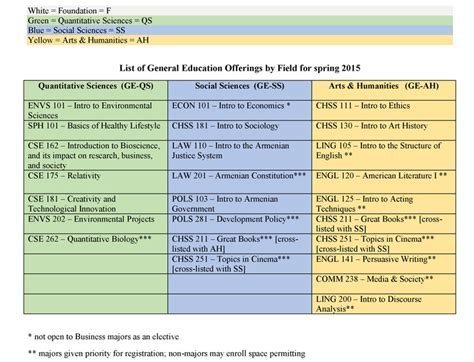474x362 pixels.
Task: Click the List of General Education Offerings title
Action: (x=240, y=68)
